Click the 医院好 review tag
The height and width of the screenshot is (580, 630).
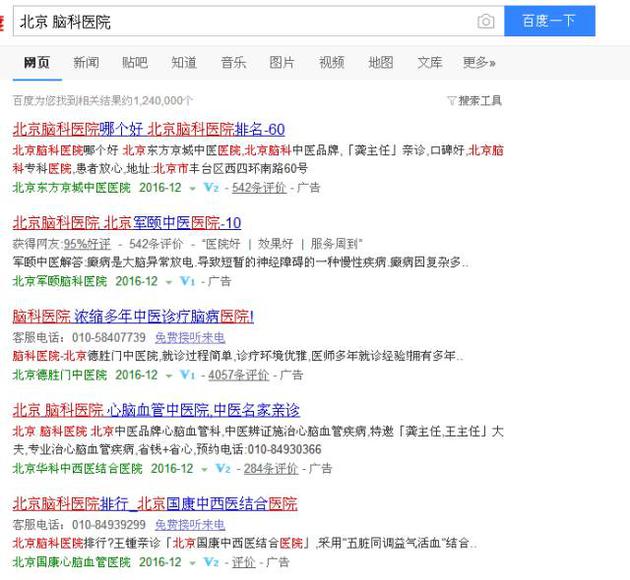(223, 244)
